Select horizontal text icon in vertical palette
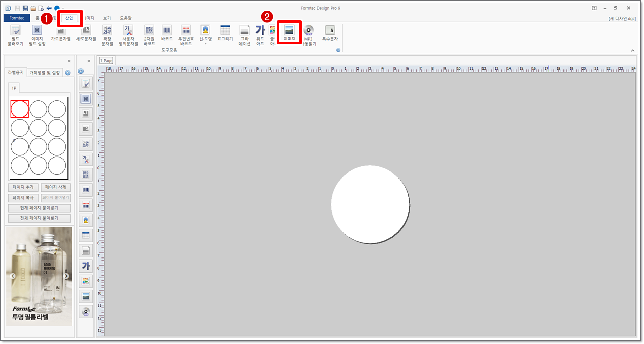644x344 pixels. (x=86, y=114)
